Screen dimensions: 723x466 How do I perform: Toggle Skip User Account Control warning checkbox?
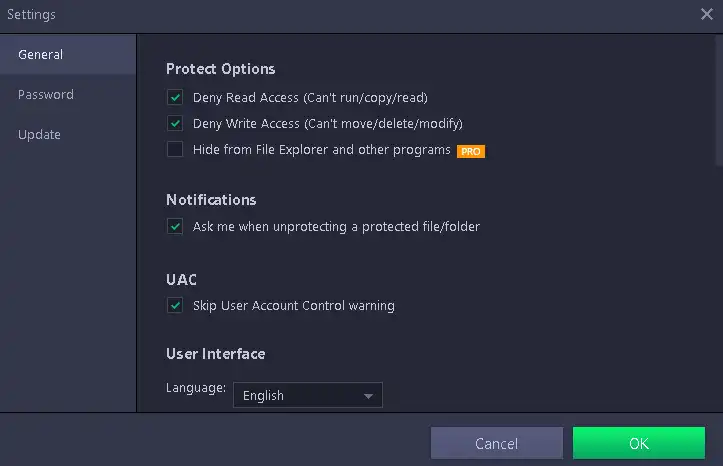[x=175, y=305]
